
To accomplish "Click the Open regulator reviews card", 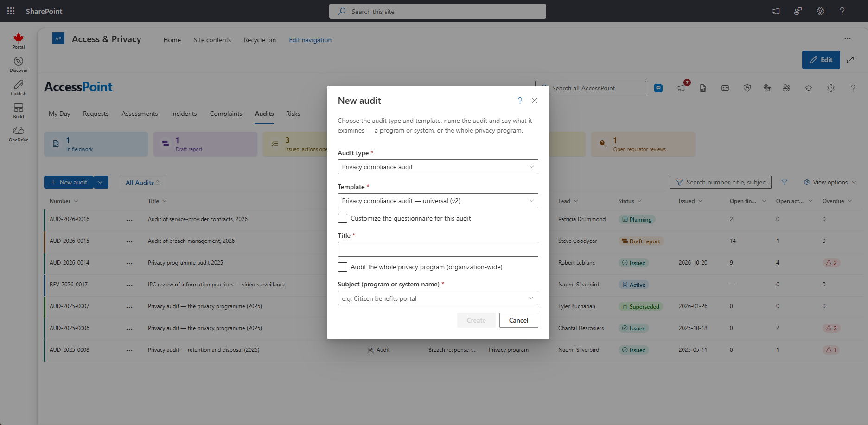I will coord(643,144).
